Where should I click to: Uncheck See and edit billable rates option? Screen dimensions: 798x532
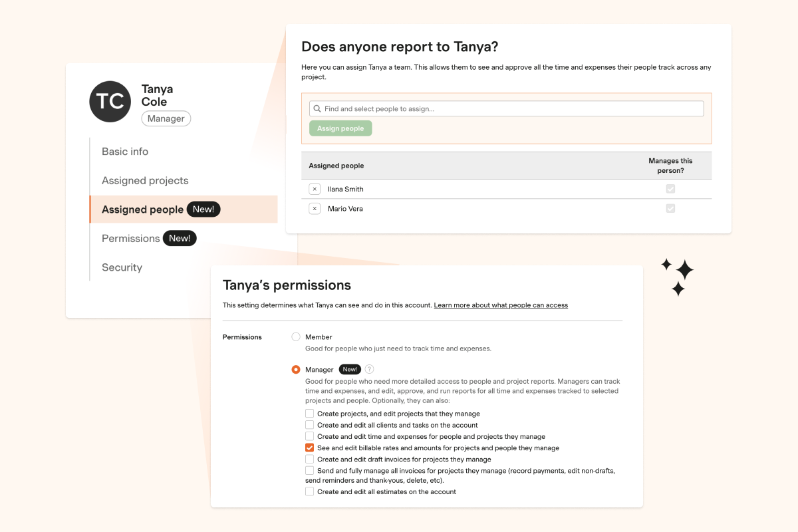[x=309, y=448]
